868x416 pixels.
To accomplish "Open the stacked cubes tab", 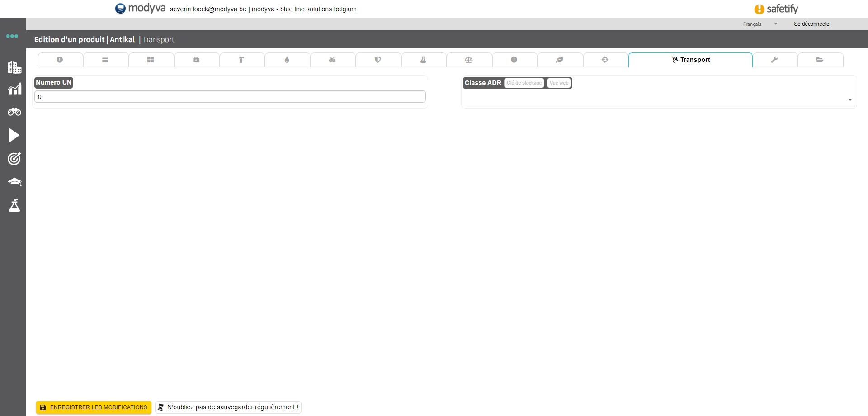I will click(x=333, y=60).
